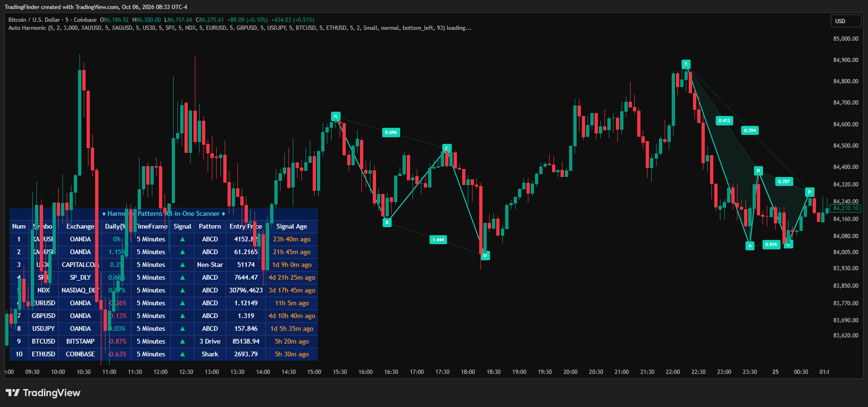Click entry price 7644.47
Viewport: 868px width, 407px height.
(x=246, y=278)
